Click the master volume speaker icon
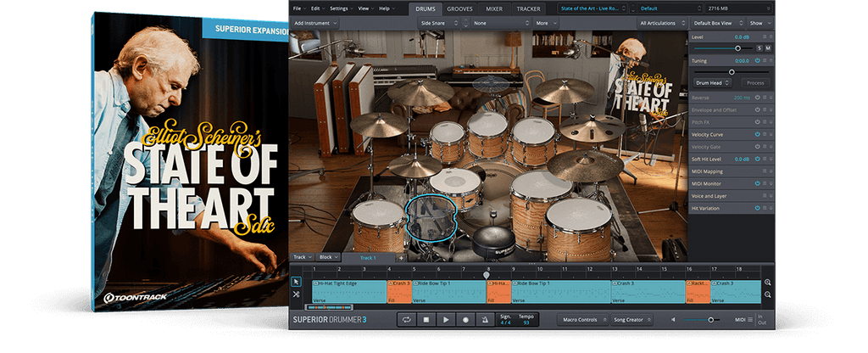The width and height of the screenshot is (868, 353). [674, 320]
